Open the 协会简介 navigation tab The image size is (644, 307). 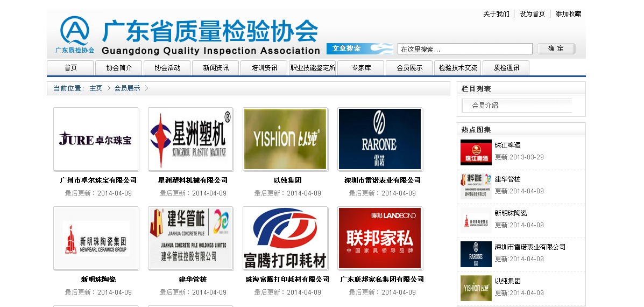(119, 68)
